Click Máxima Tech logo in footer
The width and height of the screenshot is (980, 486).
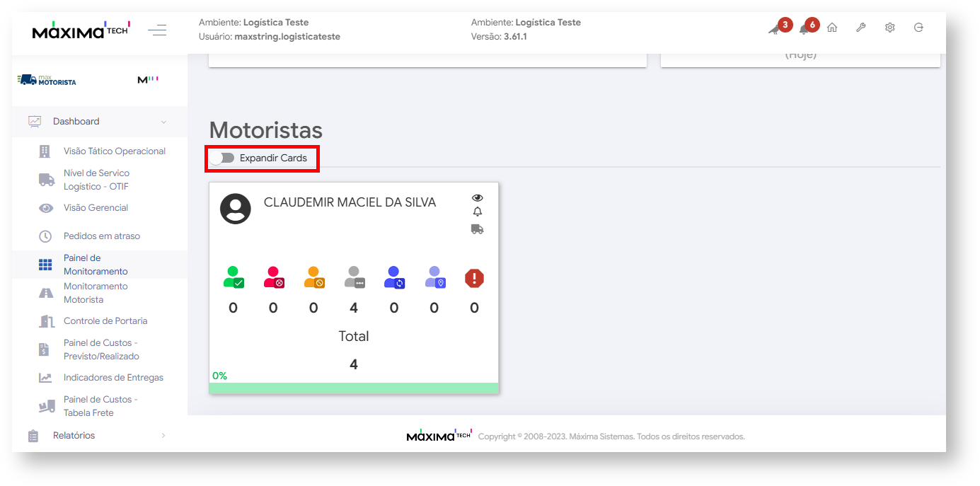coord(439,436)
